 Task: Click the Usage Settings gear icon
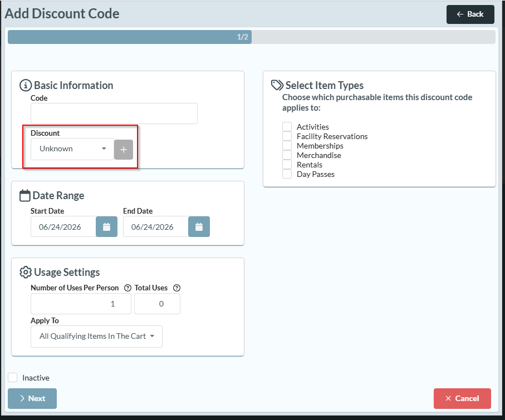click(26, 272)
